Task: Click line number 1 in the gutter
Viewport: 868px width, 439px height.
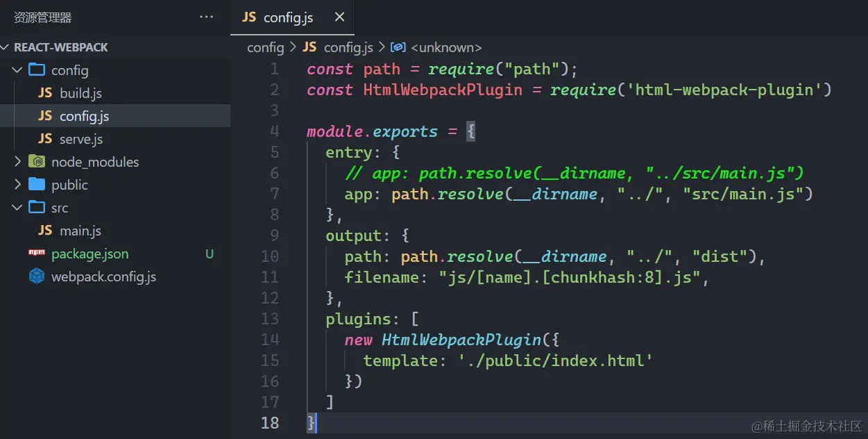Action: 275,69
